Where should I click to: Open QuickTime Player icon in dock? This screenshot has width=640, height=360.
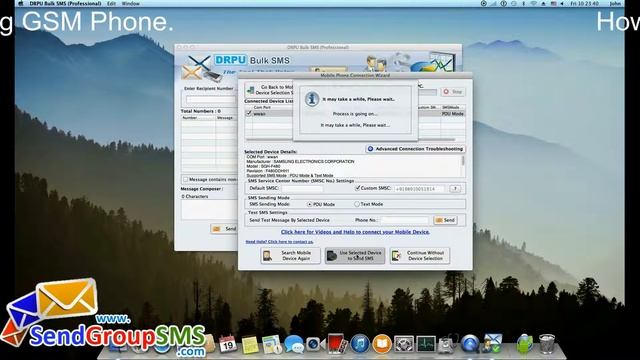pyautogui.click(x=470, y=344)
